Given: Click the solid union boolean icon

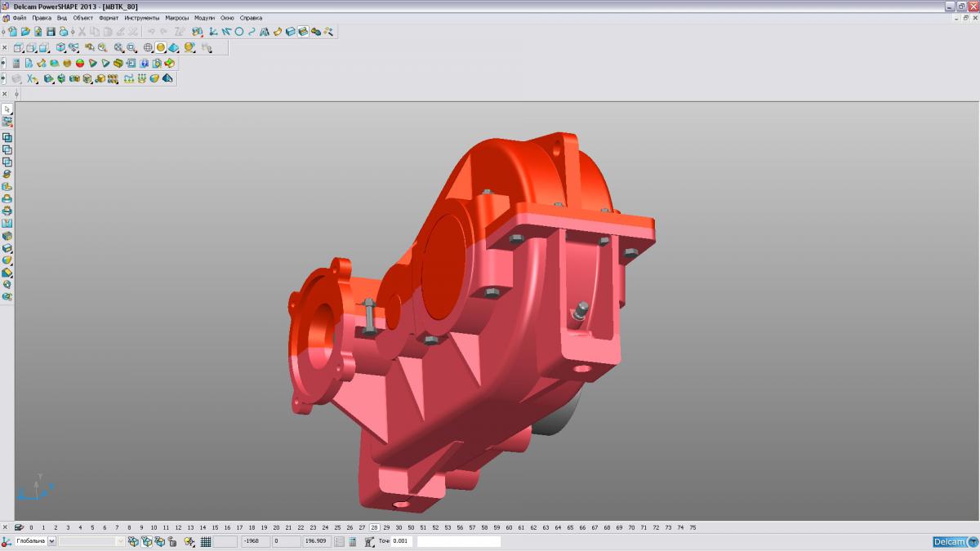Looking at the screenshot, I should click(x=7, y=137).
